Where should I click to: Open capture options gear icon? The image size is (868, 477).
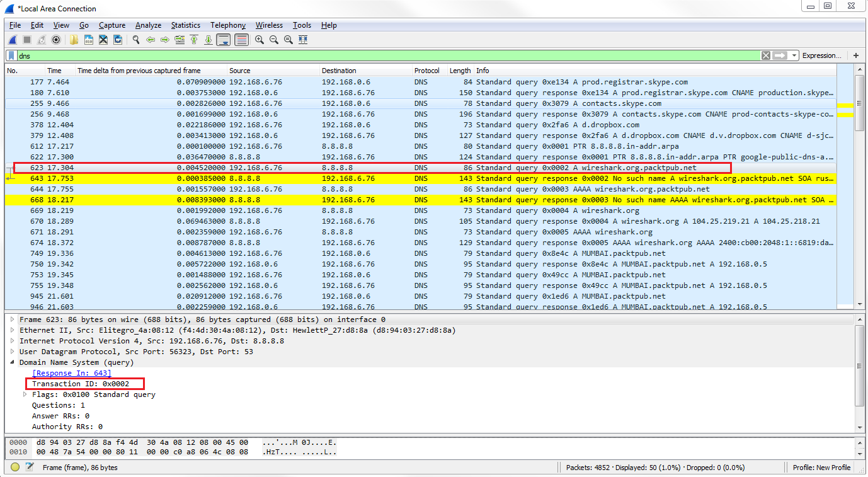click(56, 40)
